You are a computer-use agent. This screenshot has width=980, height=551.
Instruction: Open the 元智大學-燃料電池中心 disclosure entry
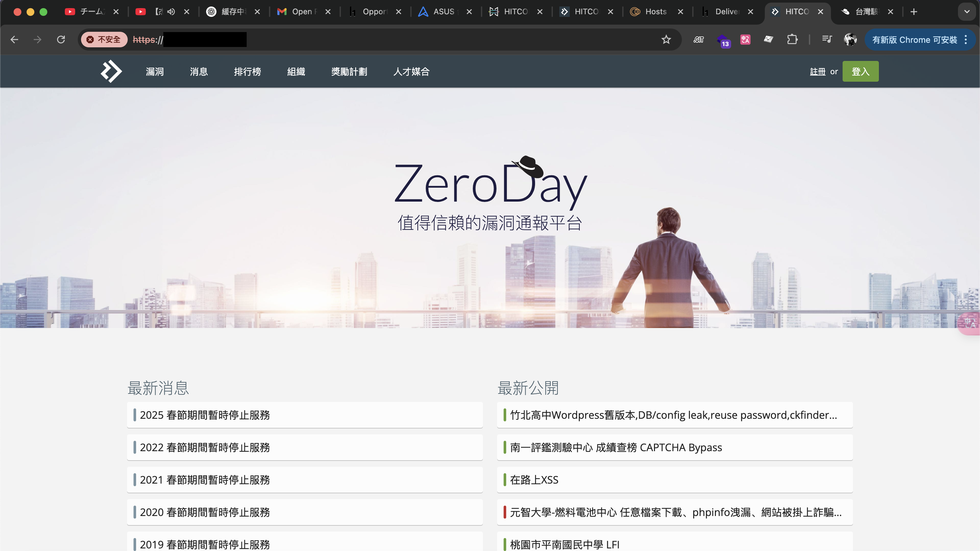point(675,512)
